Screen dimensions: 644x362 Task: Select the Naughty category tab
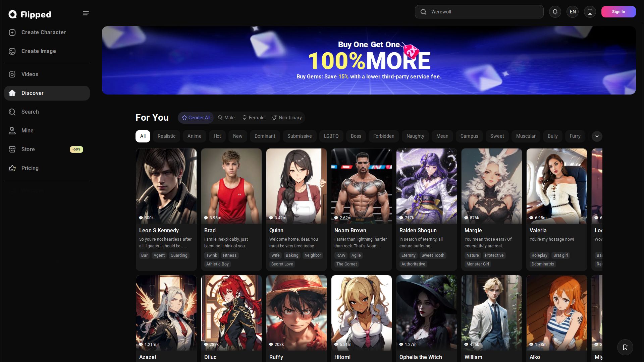(x=415, y=136)
